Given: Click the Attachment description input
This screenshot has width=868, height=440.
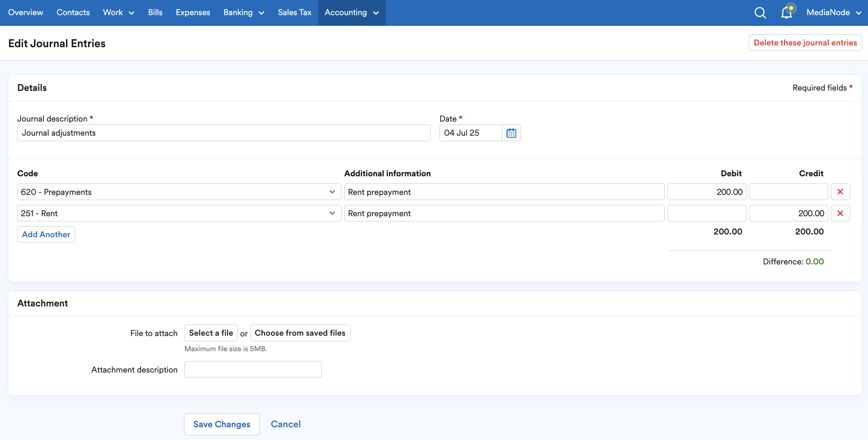Looking at the screenshot, I should [x=253, y=369].
